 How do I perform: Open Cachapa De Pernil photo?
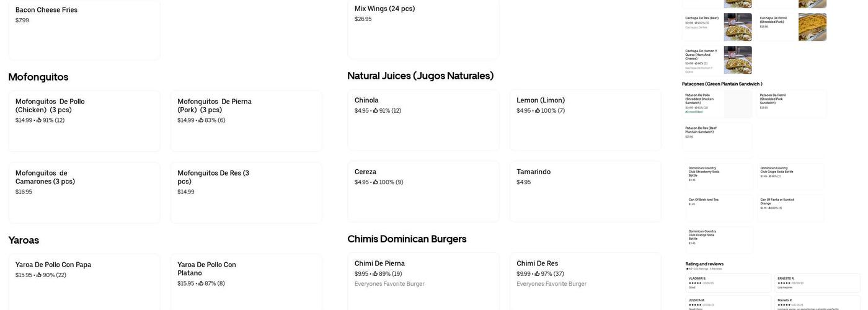tap(812, 27)
